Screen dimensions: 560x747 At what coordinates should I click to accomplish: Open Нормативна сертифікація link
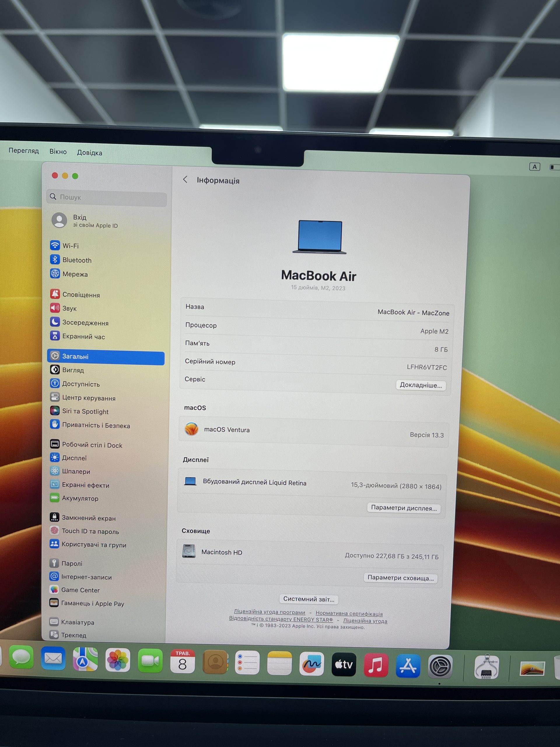click(x=349, y=613)
